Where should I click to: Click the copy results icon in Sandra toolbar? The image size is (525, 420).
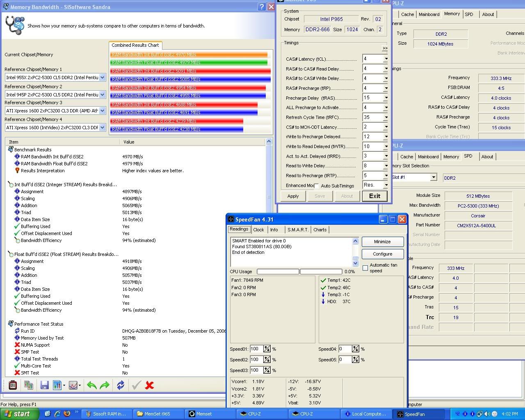29,385
